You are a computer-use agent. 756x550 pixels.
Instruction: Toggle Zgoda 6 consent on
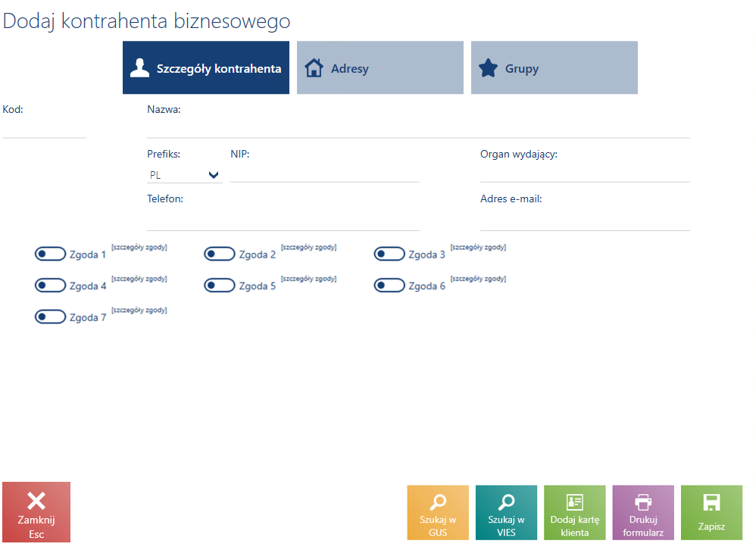(389, 286)
